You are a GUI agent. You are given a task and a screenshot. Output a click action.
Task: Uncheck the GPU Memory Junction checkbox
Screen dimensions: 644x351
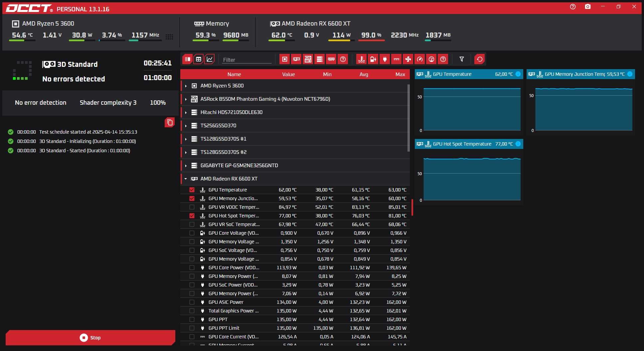click(192, 198)
